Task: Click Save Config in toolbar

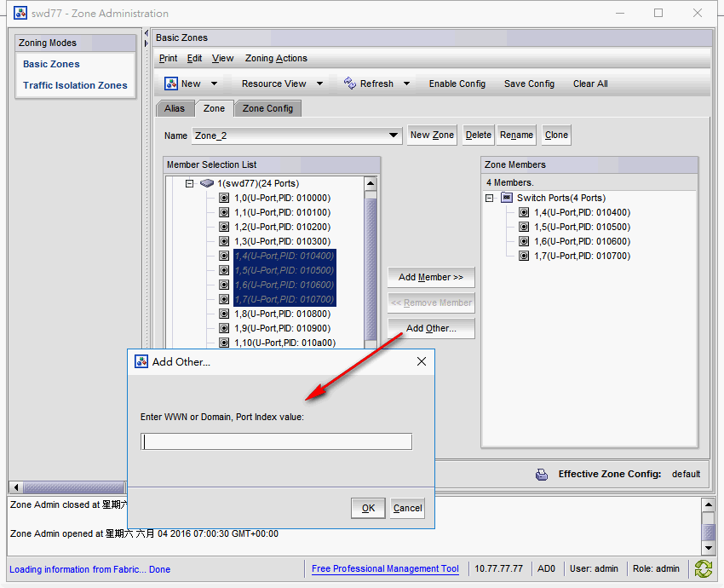Action: pyautogui.click(x=529, y=84)
